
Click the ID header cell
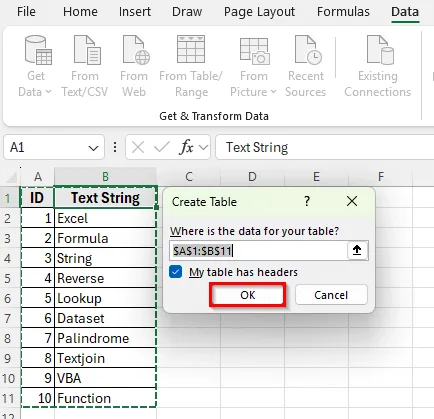37,198
